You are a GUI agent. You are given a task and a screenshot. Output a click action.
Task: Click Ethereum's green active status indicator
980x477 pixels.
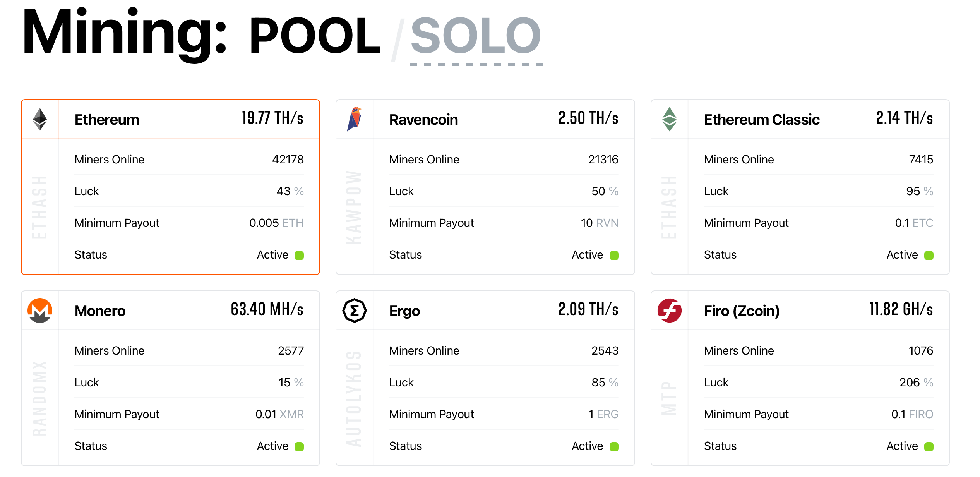click(299, 255)
